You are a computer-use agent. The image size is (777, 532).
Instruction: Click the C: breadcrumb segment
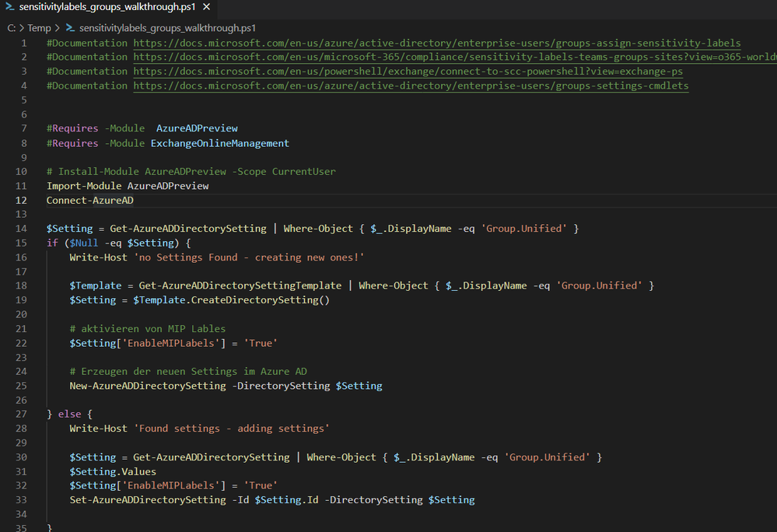12,28
